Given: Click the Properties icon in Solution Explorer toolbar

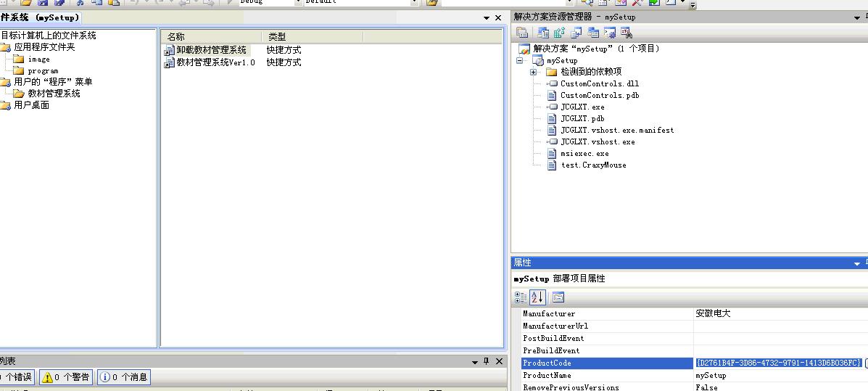Looking at the screenshot, I should coord(521,33).
